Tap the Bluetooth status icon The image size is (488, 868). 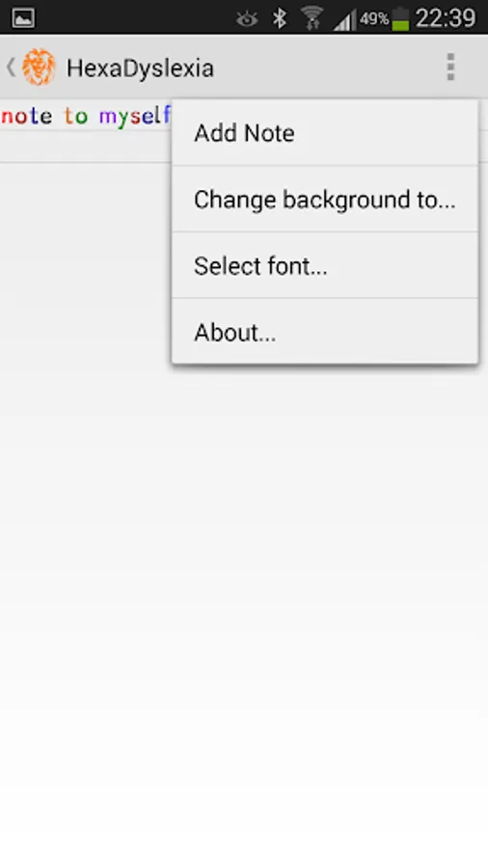tap(280, 18)
